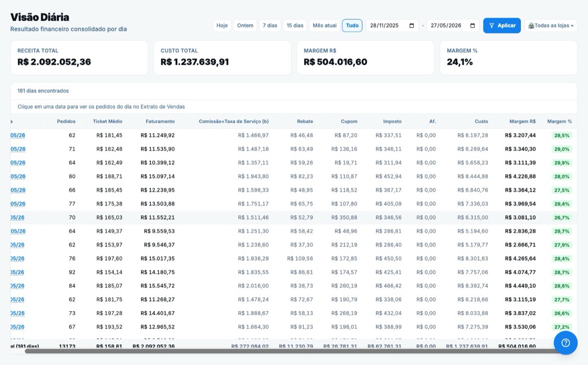
Task: Select the Hoje period filter
Action: (x=222, y=26)
